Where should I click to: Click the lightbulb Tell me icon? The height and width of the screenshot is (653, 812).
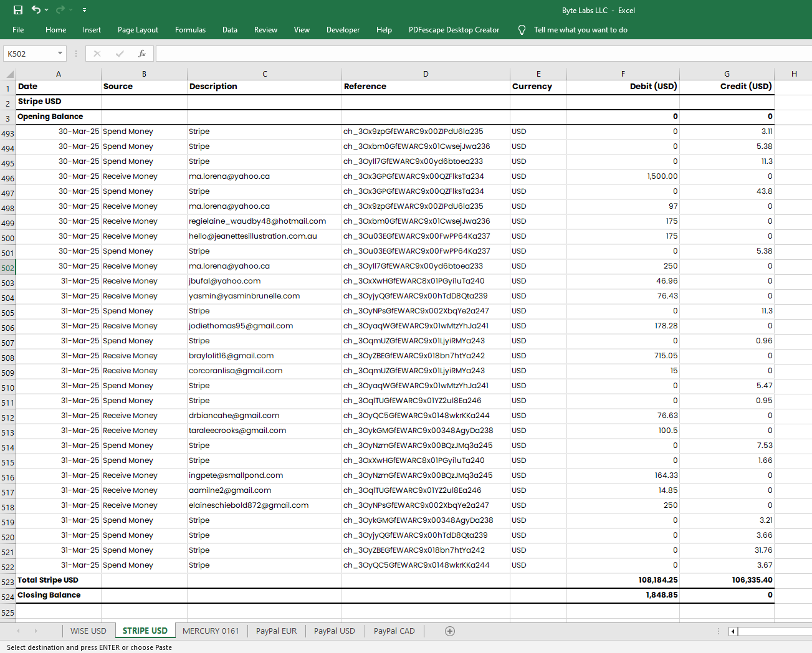pyautogui.click(x=522, y=30)
